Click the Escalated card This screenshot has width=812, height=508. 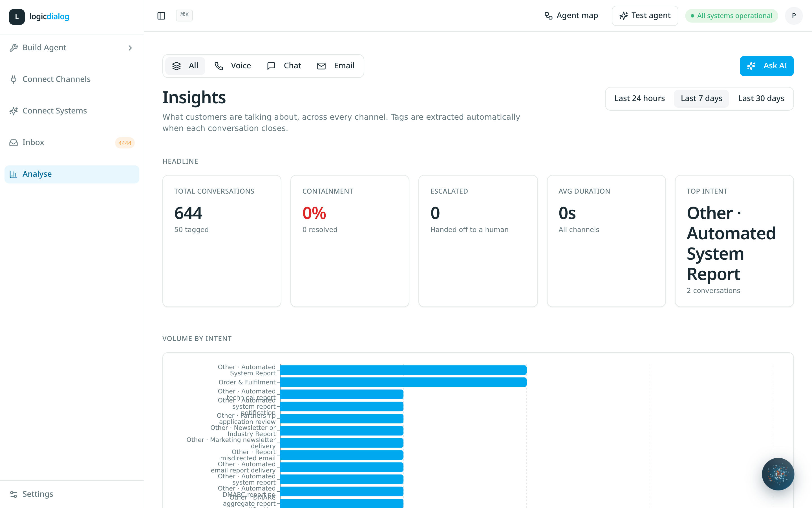(478, 241)
